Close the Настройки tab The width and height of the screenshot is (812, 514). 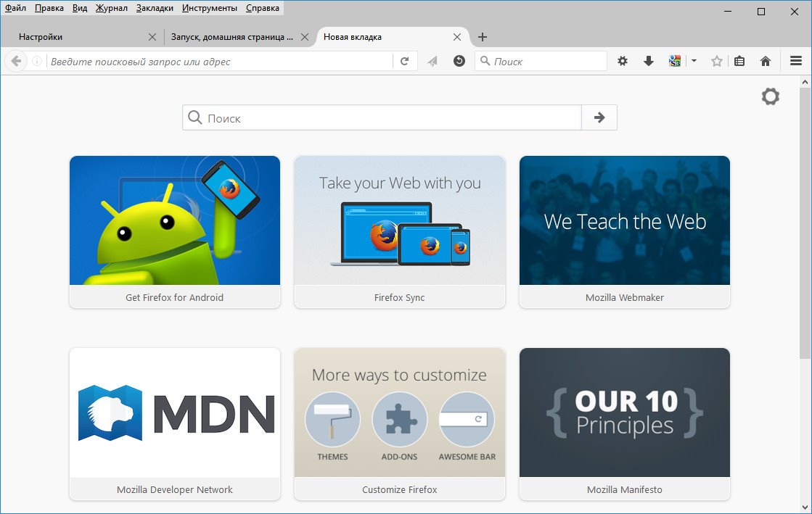[152, 37]
